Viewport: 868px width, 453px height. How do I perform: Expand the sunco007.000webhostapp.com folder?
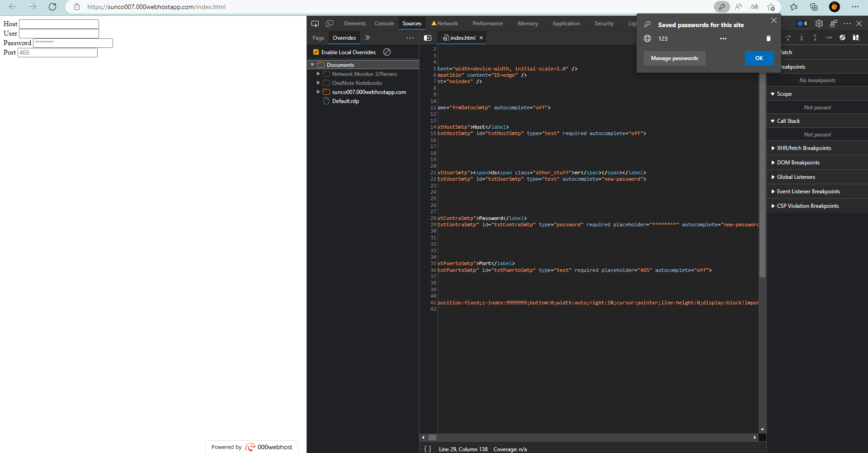(x=318, y=92)
